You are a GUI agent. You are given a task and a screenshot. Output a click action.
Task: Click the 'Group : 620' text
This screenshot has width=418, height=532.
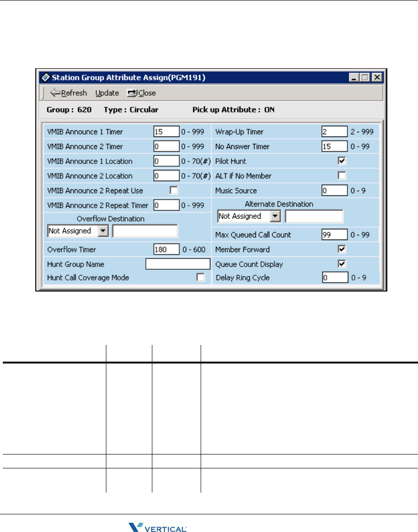pyautogui.click(x=69, y=110)
